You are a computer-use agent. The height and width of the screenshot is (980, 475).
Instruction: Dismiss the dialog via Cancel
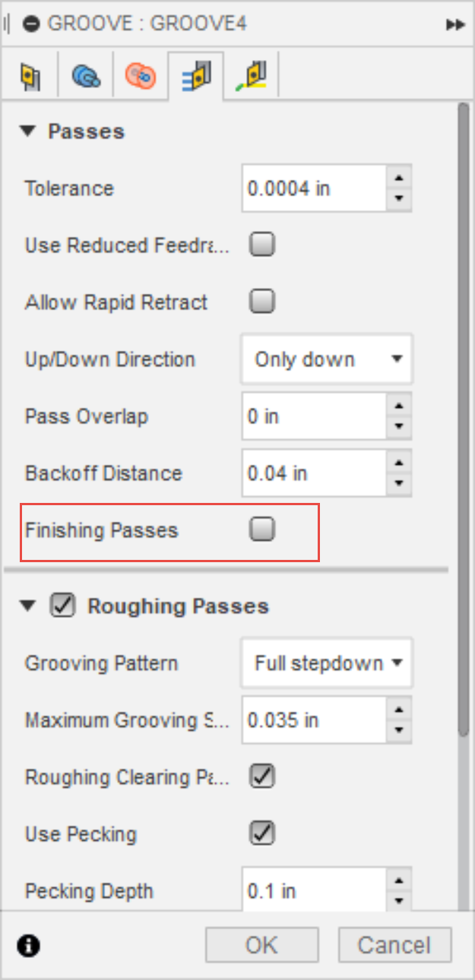(394, 944)
